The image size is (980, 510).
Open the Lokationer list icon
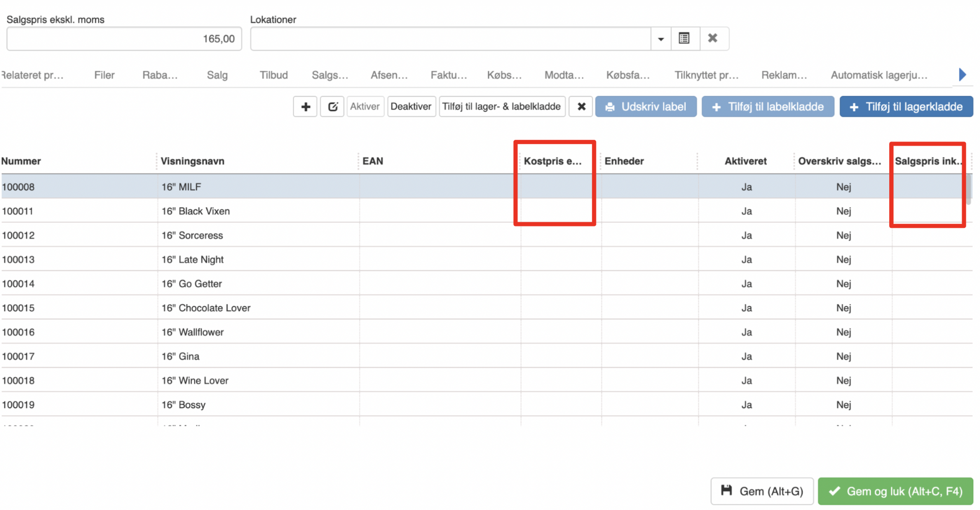coord(684,38)
